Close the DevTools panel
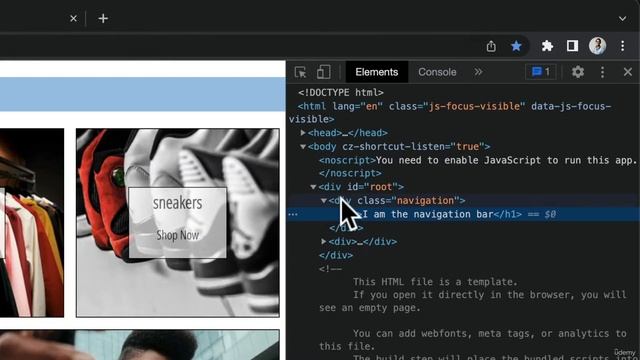The height and width of the screenshot is (360, 640). point(628,72)
